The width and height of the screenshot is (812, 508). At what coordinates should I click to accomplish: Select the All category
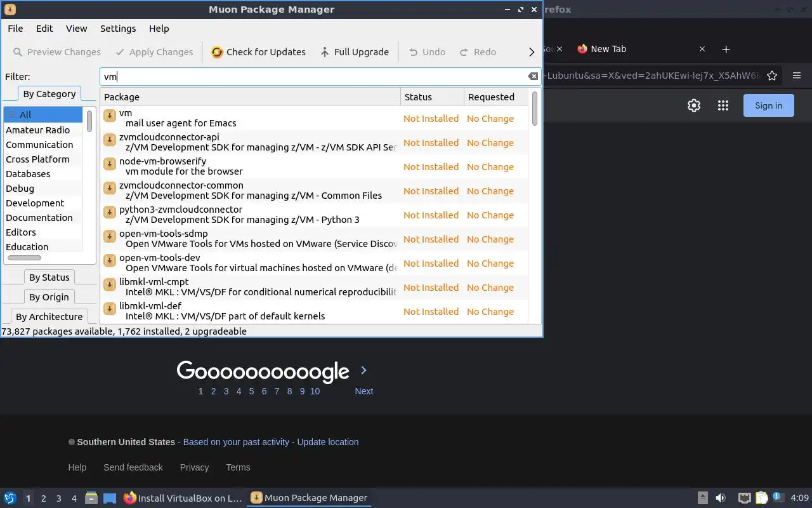[43, 115]
